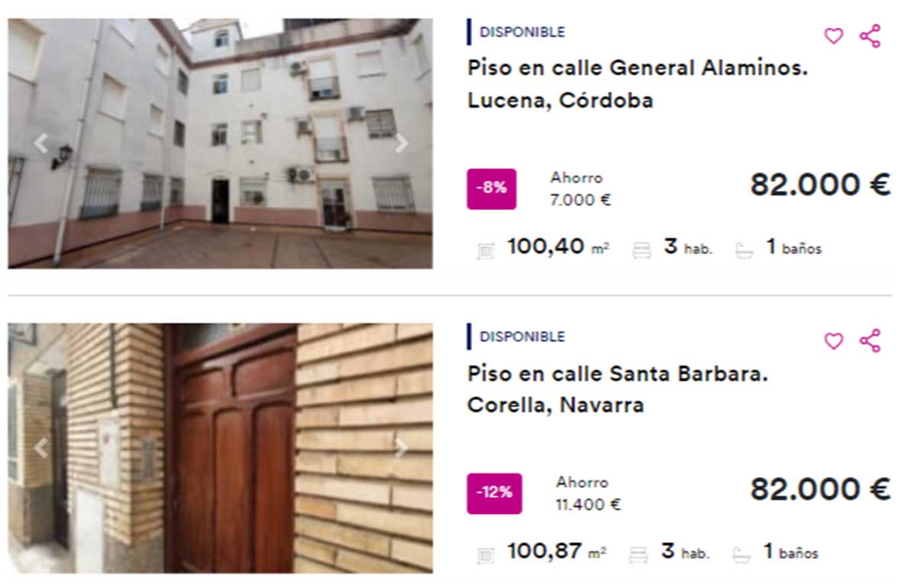
Task: Favorite the Corella, Navarra listing with heart
Action: 833,341
